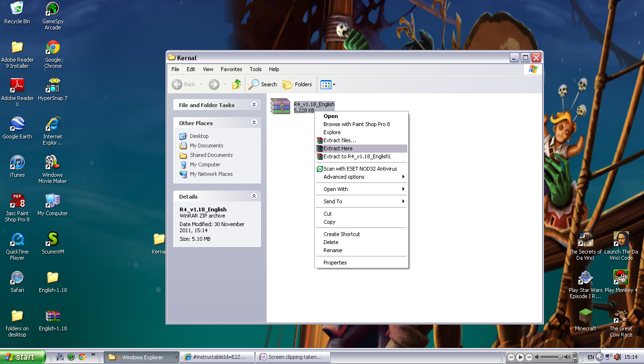The height and width of the screenshot is (364, 644).
Task: Click the Forward navigation arrow
Action: 214,84
